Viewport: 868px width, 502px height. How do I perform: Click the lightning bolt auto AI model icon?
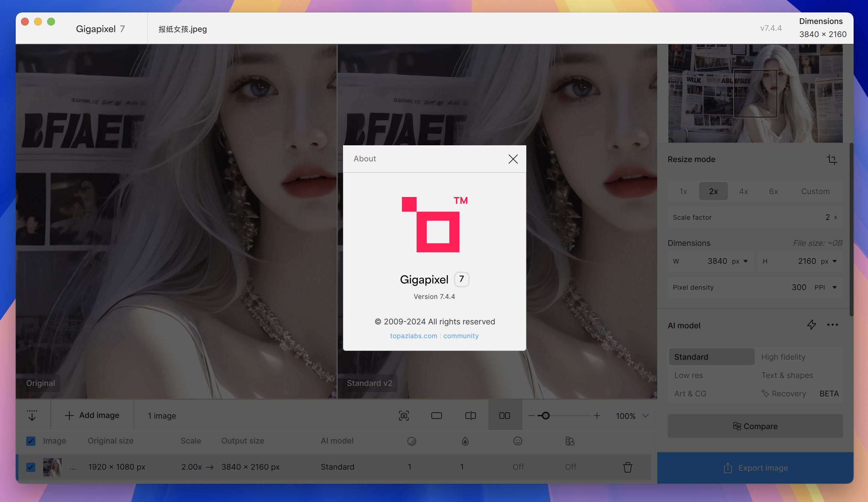tap(811, 325)
